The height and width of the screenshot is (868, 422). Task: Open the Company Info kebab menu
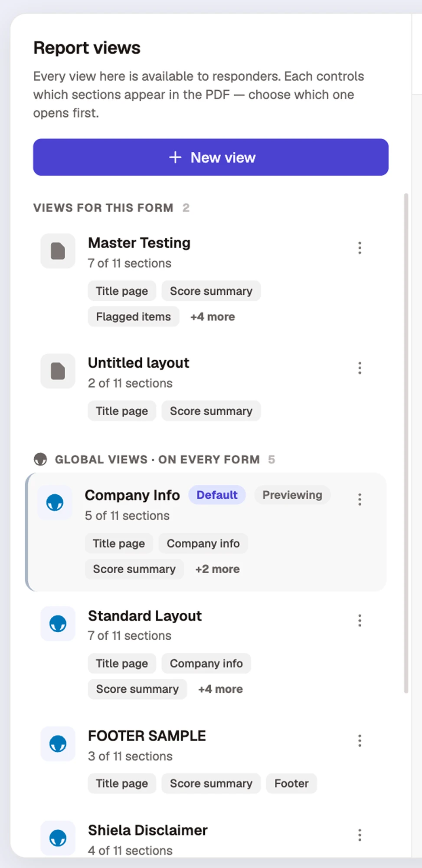pyautogui.click(x=360, y=500)
